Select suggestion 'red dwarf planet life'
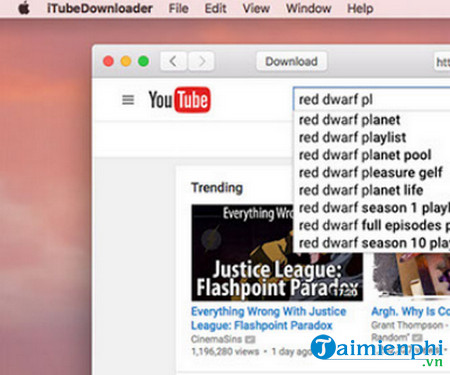450x375 pixels. [372, 190]
